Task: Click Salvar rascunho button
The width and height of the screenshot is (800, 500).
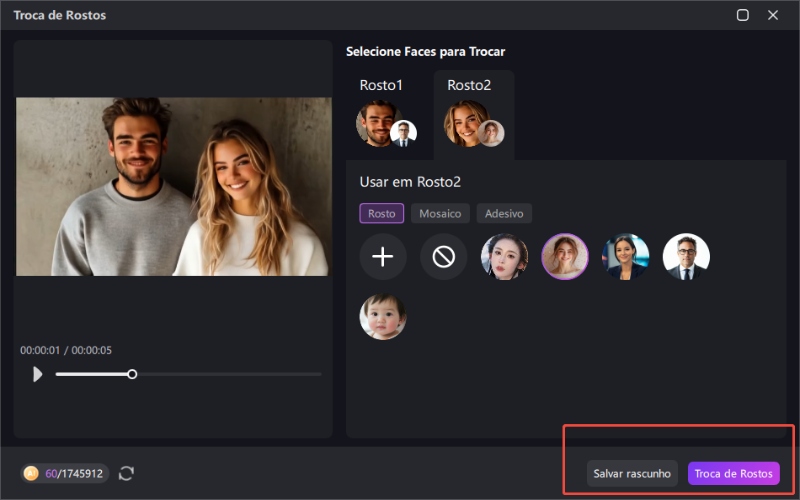Action: point(632,473)
